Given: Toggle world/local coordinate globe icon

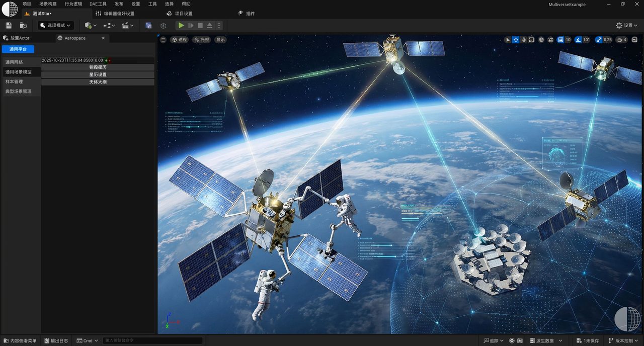Looking at the screenshot, I should tap(541, 40).
